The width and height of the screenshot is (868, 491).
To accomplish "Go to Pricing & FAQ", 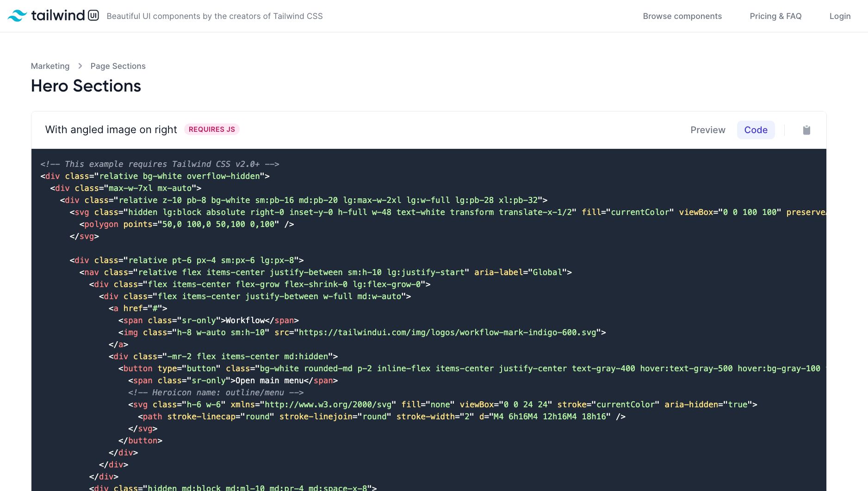I will [x=775, y=16].
